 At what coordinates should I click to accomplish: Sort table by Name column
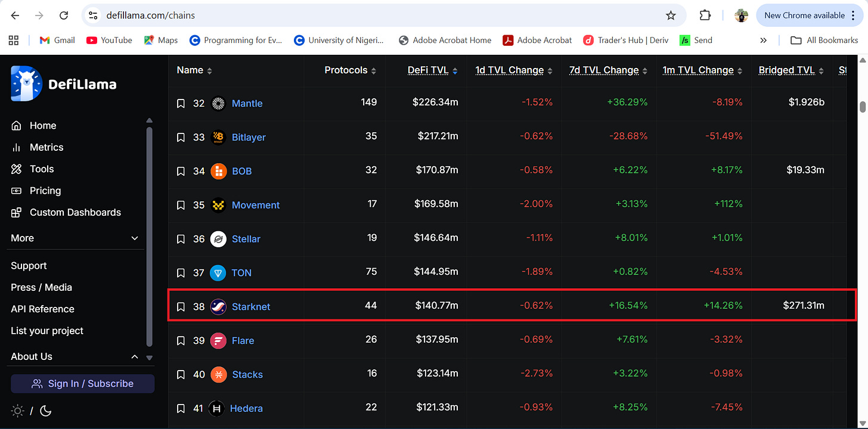pyautogui.click(x=194, y=70)
